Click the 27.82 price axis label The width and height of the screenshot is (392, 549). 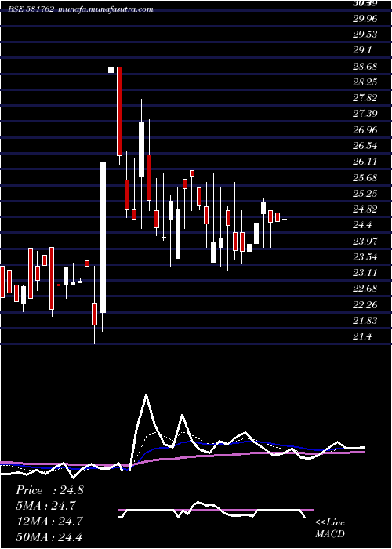365,98
